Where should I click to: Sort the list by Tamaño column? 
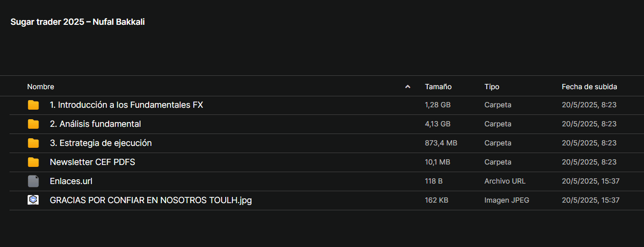click(x=438, y=87)
